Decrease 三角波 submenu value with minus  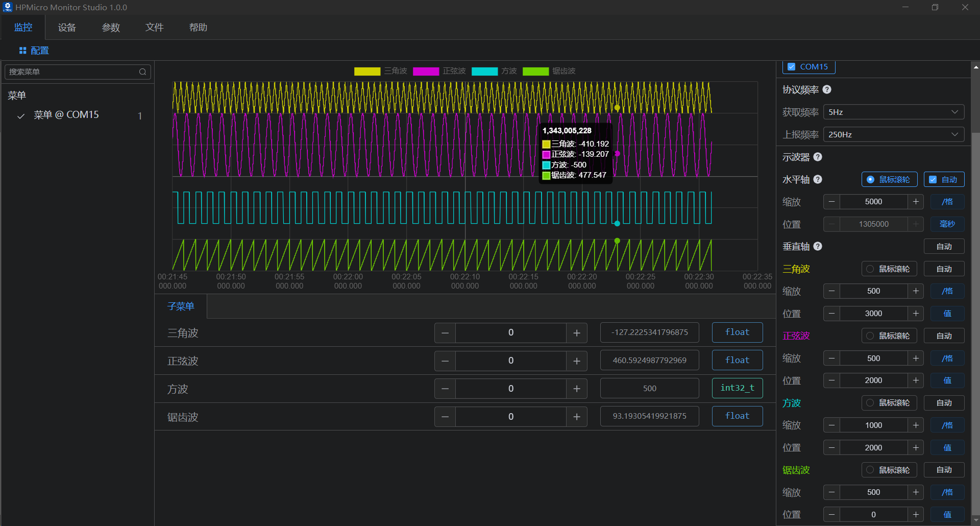pos(445,333)
